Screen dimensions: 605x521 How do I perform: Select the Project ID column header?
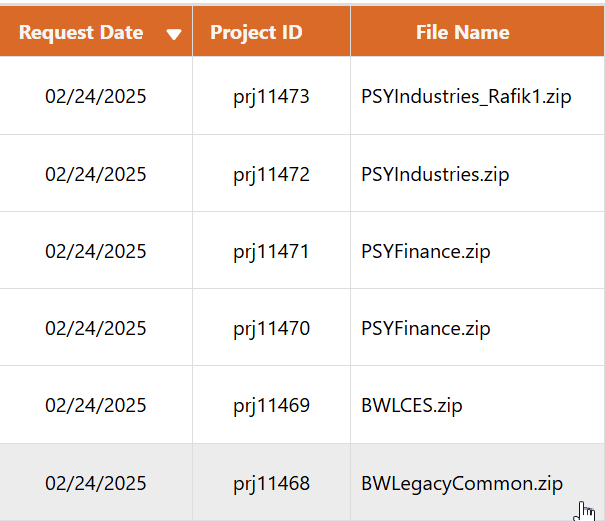(256, 33)
